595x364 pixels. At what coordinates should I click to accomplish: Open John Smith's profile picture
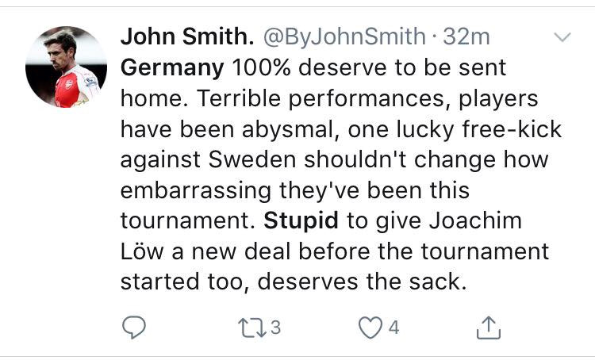click(66, 67)
